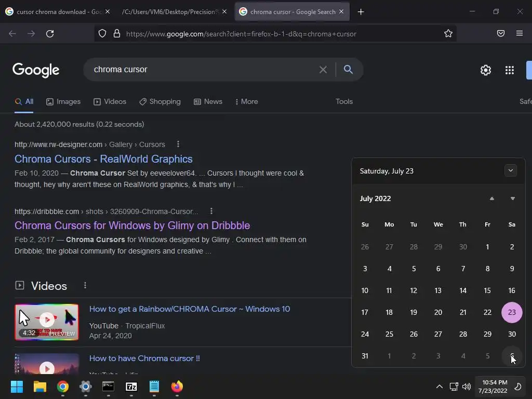Bookmark this page with the star icon
The height and width of the screenshot is (399, 532).
tap(448, 34)
